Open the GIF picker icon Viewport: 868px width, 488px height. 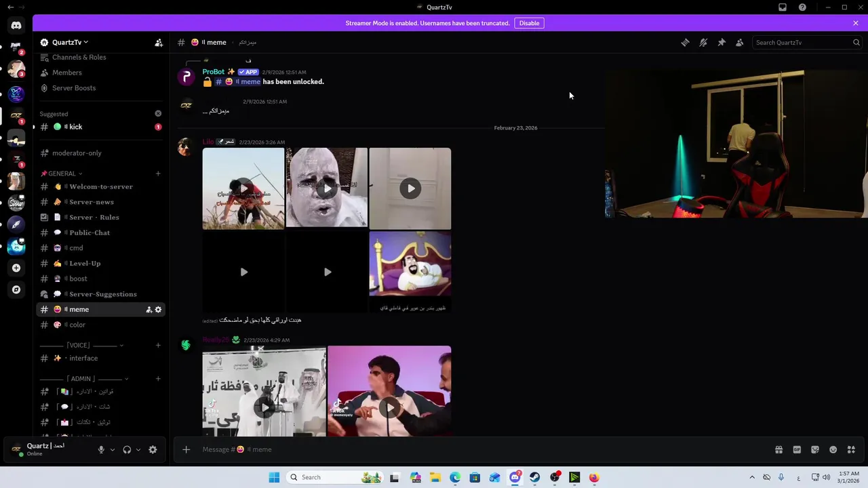(797, 449)
